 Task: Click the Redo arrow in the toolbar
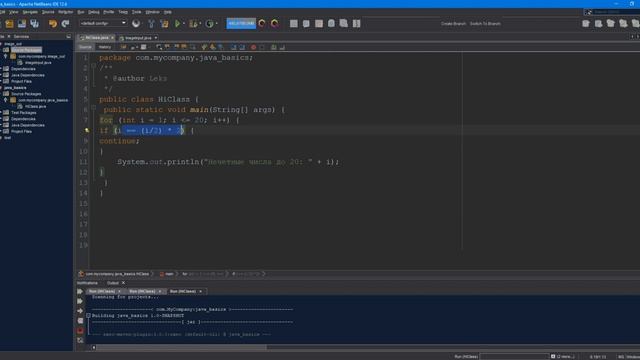tap(65, 24)
